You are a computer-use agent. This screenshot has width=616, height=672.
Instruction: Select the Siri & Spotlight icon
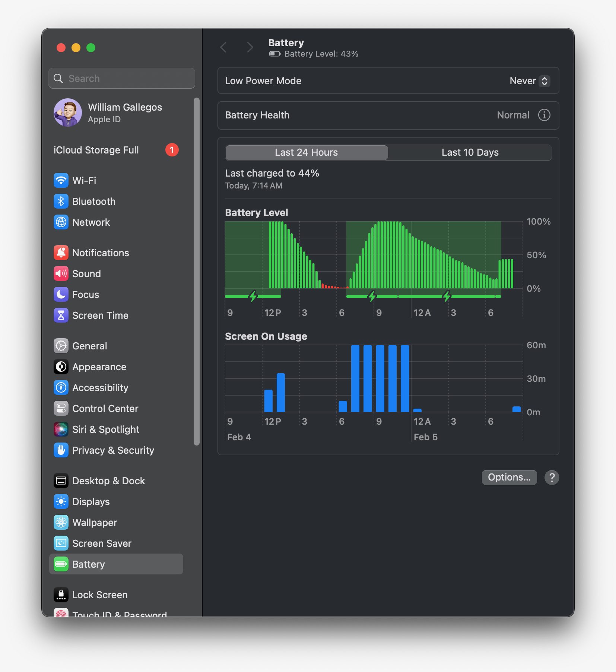pos(61,429)
